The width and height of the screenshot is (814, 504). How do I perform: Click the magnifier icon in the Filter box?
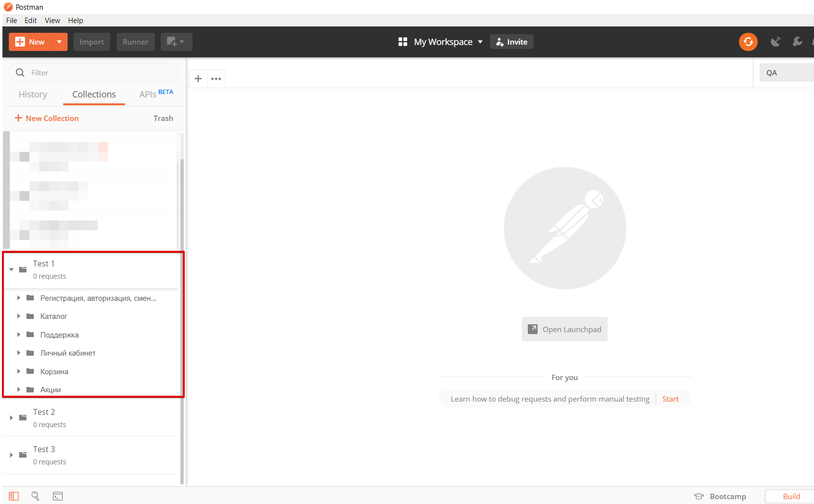point(20,72)
